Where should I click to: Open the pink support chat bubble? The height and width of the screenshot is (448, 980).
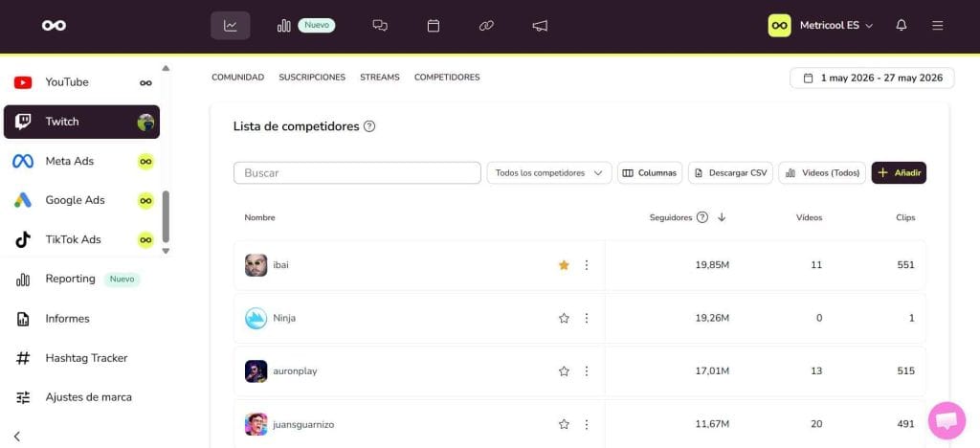(947, 420)
